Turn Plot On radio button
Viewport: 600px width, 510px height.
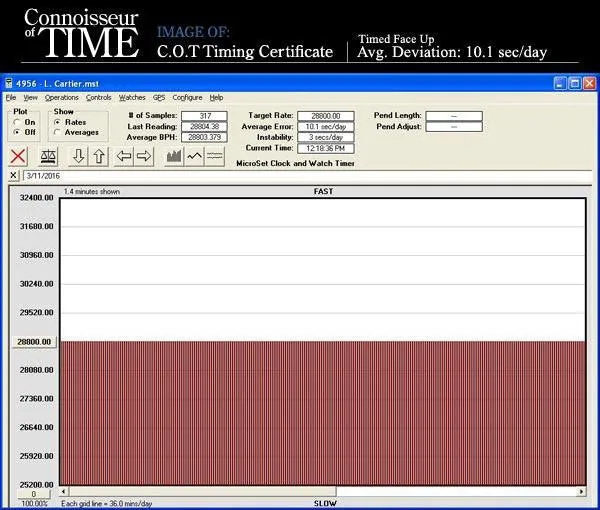pyautogui.click(x=17, y=122)
